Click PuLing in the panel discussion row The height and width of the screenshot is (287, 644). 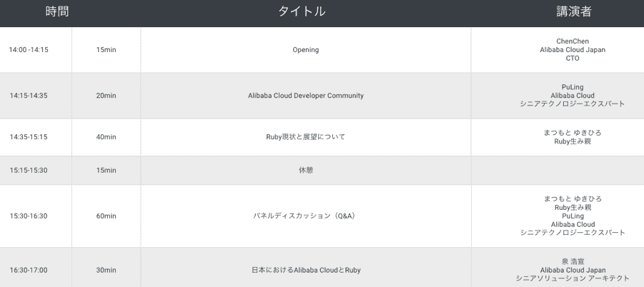[x=573, y=216]
